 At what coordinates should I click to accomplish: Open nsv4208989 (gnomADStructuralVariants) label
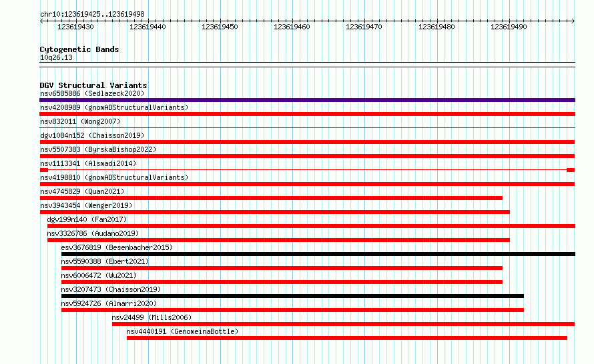[114, 107]
